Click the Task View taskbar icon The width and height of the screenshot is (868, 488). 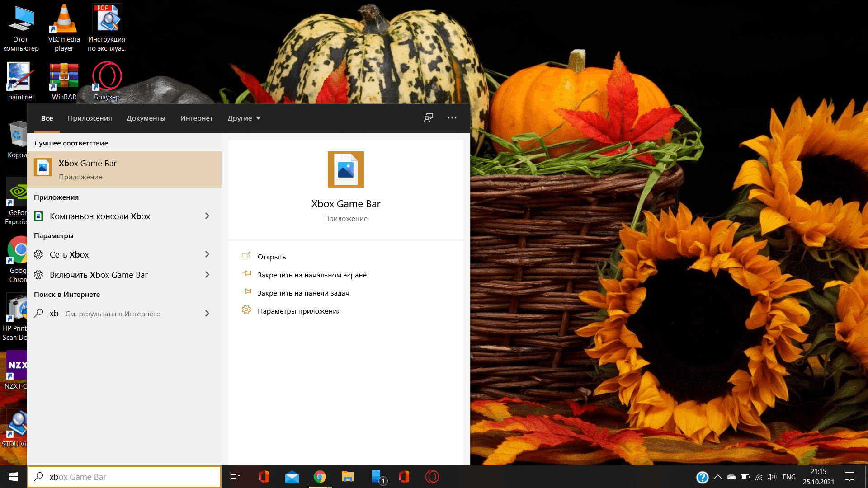[235, 477]
